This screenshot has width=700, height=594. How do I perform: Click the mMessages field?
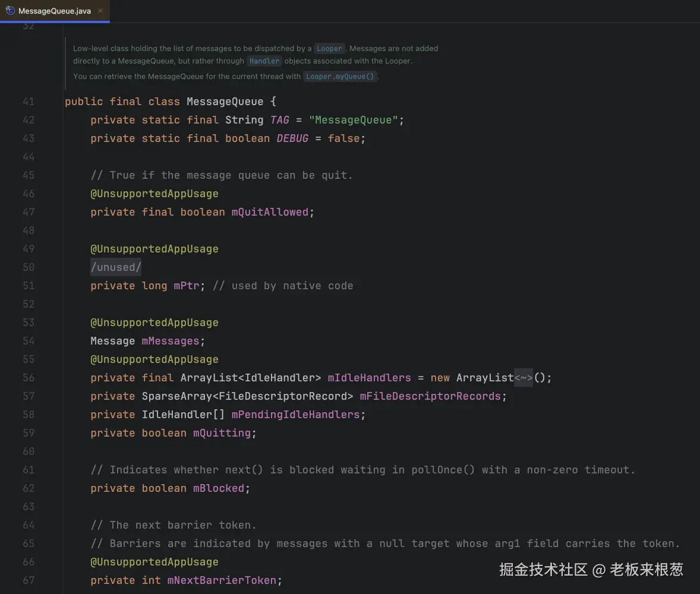tap(170, 340)
